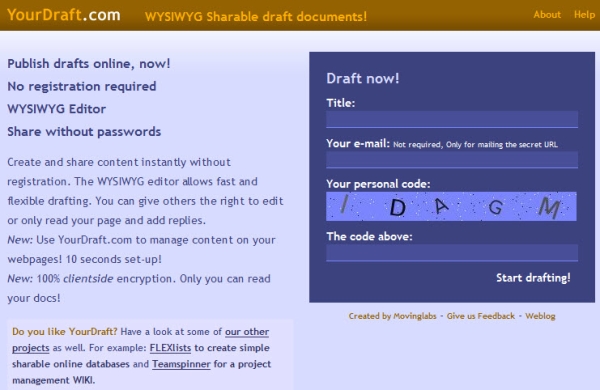The height and width of the screenshot is (390, 600).
Task: Click the personal code captcha image
Action: click(x=451, y=206)
